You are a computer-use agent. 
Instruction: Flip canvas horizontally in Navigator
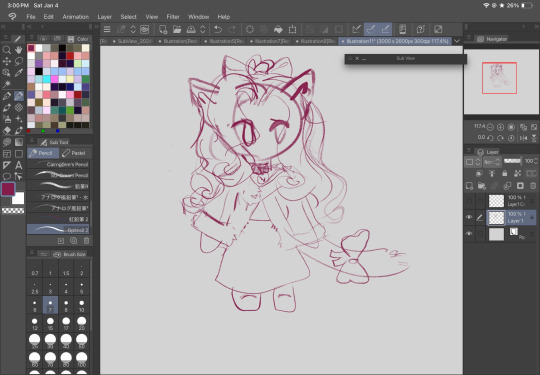(523, 138)
